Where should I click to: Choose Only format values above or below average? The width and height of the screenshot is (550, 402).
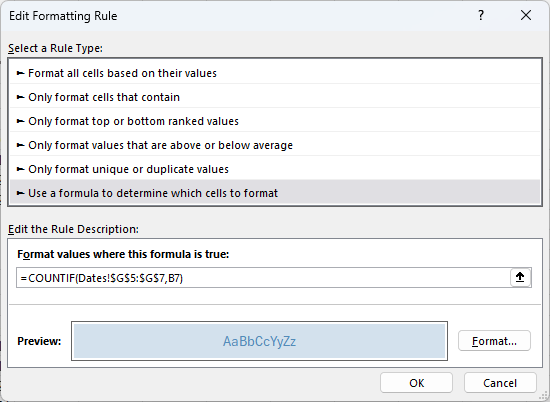click(x=275, y=145)
